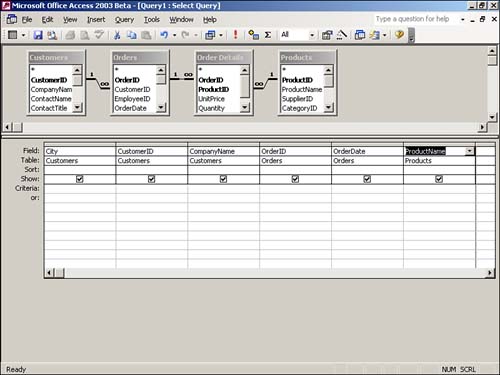Open the Undo history dropdown arrow
This screenshot has height=375, width=500.
(x=174, y=35)
